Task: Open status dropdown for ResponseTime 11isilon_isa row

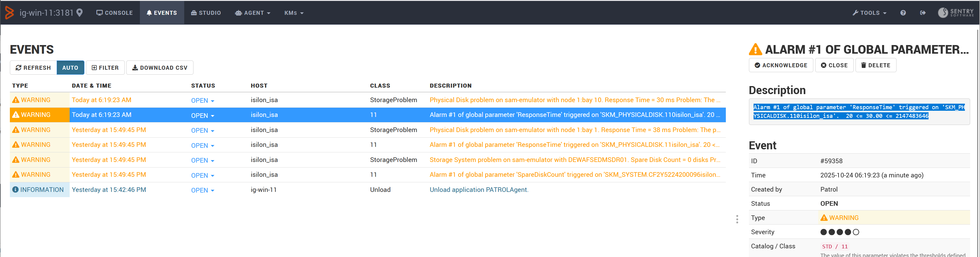Action: [x=202, y=145]
